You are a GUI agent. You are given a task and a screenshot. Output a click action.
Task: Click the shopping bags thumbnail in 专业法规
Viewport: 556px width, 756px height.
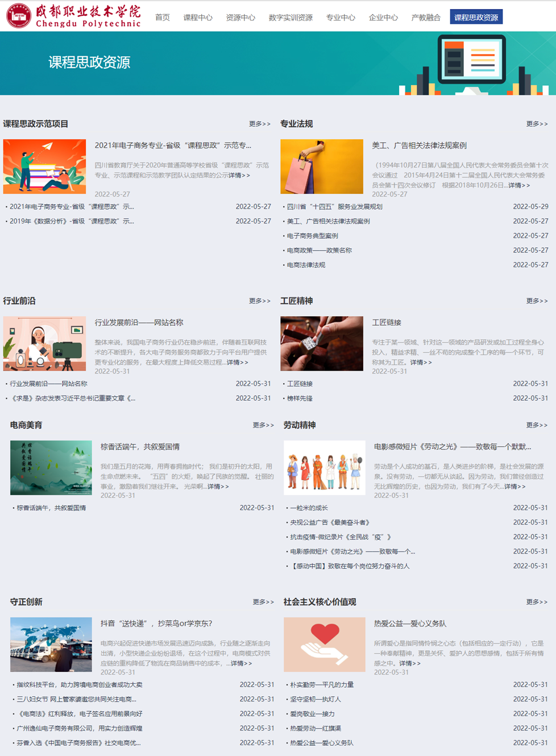click(322, 167)
